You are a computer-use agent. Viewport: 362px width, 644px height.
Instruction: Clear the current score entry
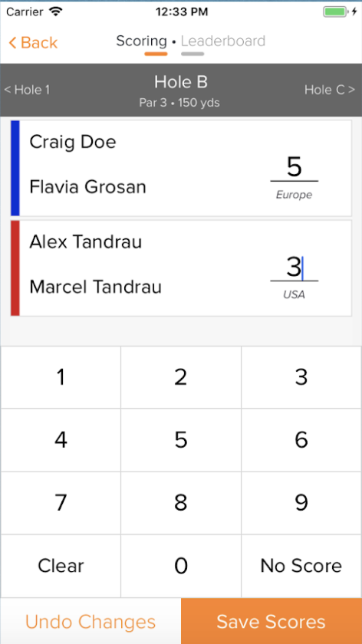pos(61,566)
